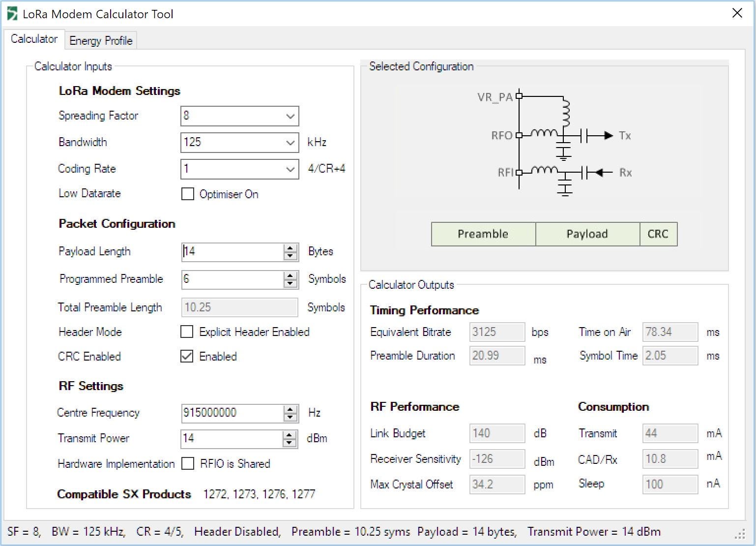Click the Link Budget output field

coord(497,433)
